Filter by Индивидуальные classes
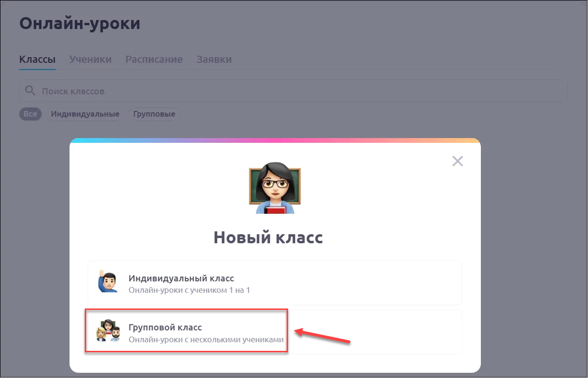588x378 pixels. coord(85,114)
